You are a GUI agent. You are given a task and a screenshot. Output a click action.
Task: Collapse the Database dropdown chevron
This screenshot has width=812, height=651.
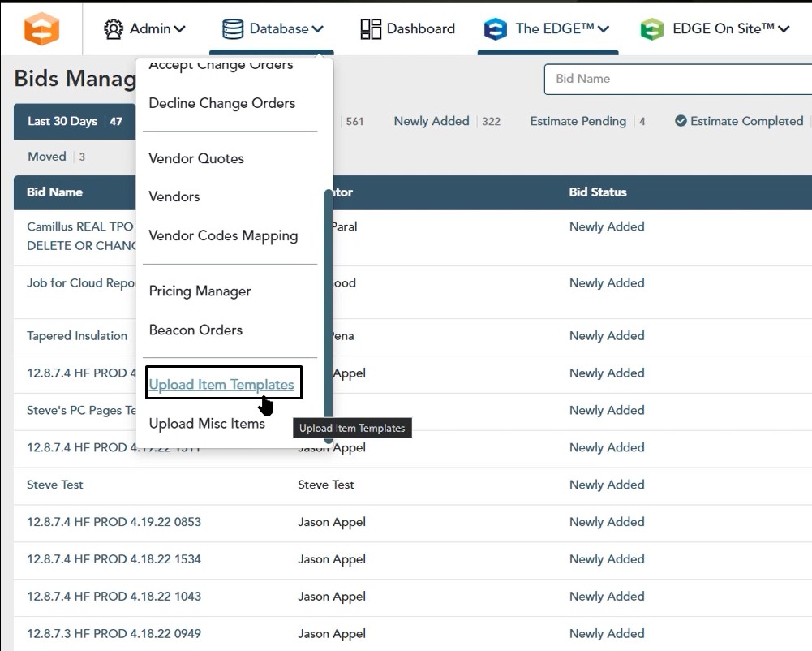[x=317, y=29]
